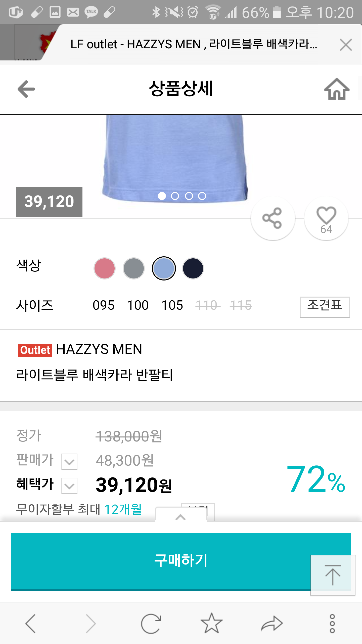Screen dimensions: 362x644
Task: Tap the browser share arrow icon
Action: 272,623
